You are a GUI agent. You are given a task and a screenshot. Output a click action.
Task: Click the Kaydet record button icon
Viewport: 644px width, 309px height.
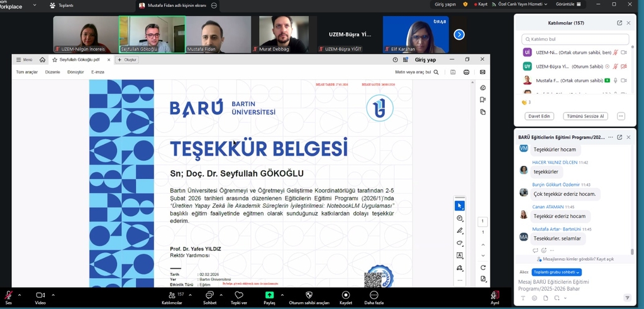(345, 295)
